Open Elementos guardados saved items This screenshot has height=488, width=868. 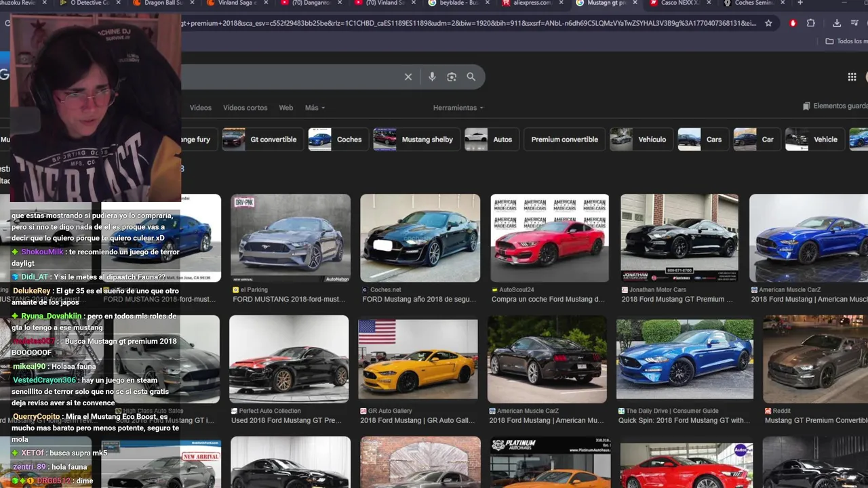click(x=835, y=106)
